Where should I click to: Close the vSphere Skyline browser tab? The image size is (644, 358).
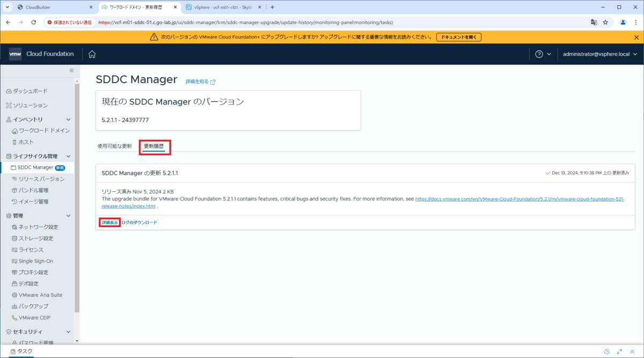point(261,8)
